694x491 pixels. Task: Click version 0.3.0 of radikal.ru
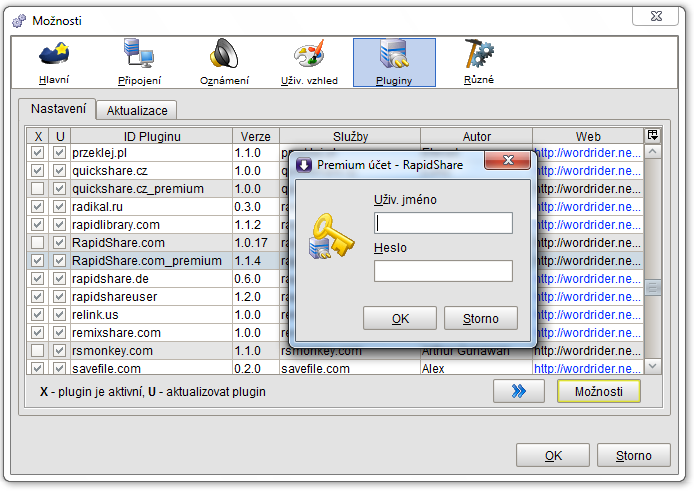coord(248,207)
